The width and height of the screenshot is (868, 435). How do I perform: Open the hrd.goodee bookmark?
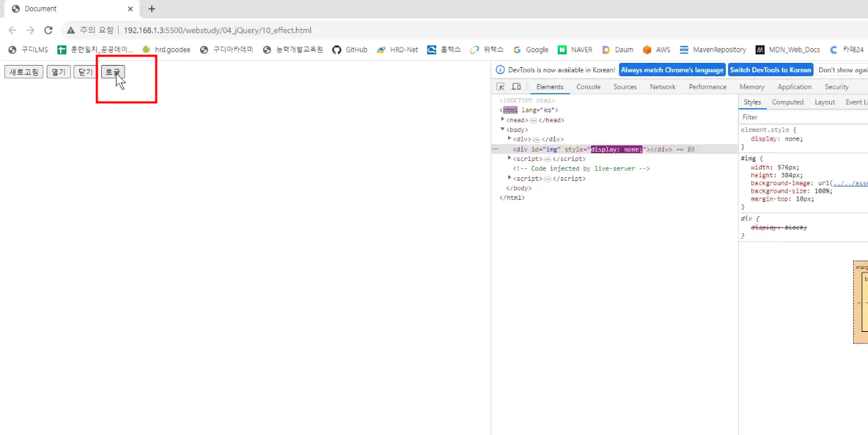[x=166, y=50]
